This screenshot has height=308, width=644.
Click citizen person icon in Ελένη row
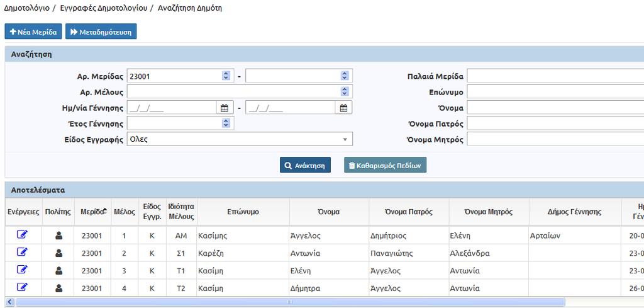point(58,271)
